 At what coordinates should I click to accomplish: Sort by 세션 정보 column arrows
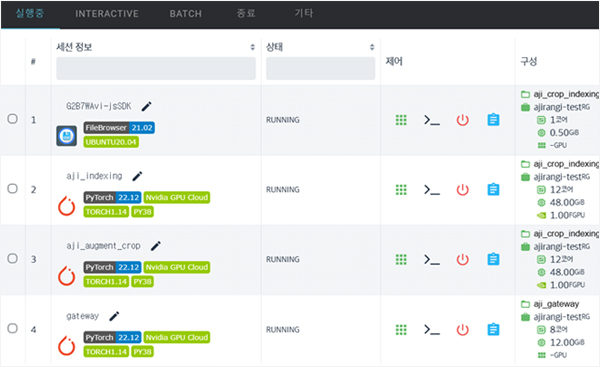click(253, 47)
